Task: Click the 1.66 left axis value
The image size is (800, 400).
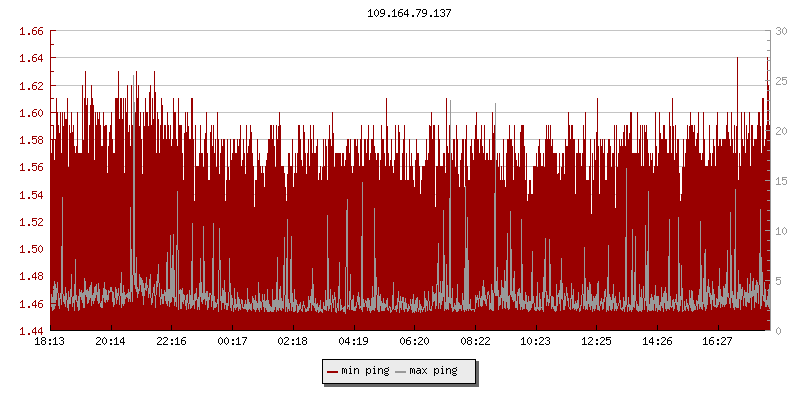Action: point(31,32)
